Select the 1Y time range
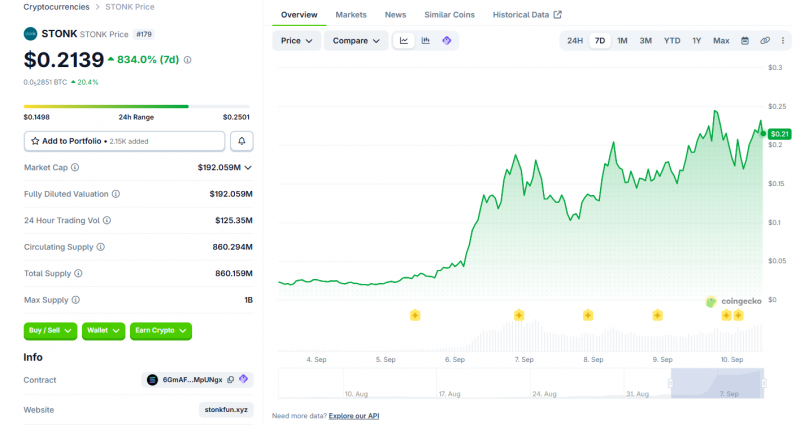This screenshot has height=425, width=800. (x=696, y=41)
